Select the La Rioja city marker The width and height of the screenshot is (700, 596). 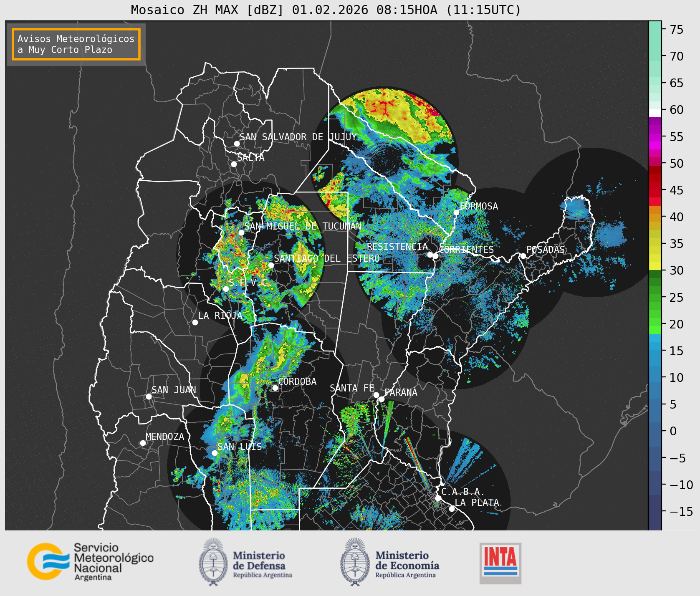coord(195,322)
